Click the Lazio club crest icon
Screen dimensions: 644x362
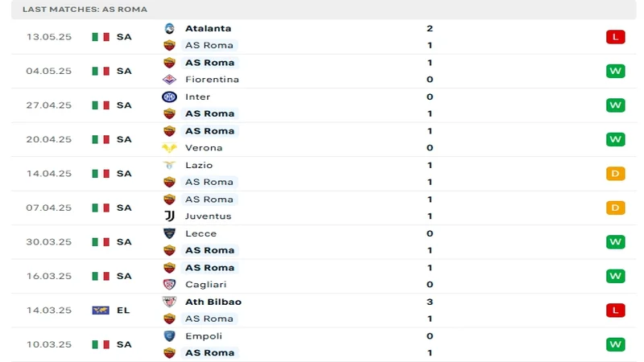coord(169,165)
